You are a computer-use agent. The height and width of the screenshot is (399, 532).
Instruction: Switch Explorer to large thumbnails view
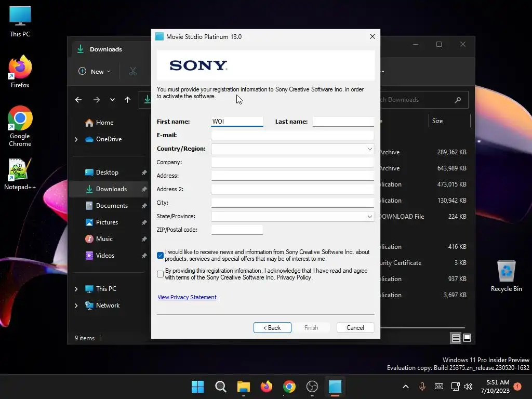point(467,338)
